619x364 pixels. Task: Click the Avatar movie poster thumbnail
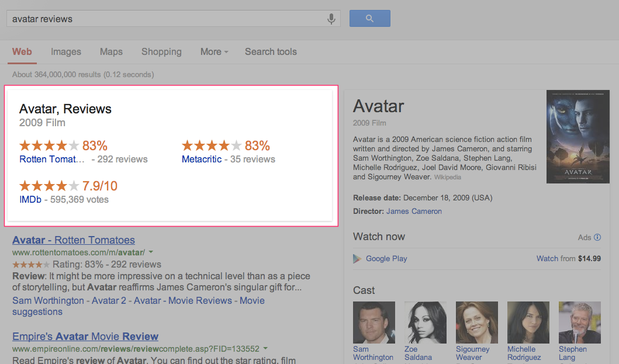pos(578,137)
